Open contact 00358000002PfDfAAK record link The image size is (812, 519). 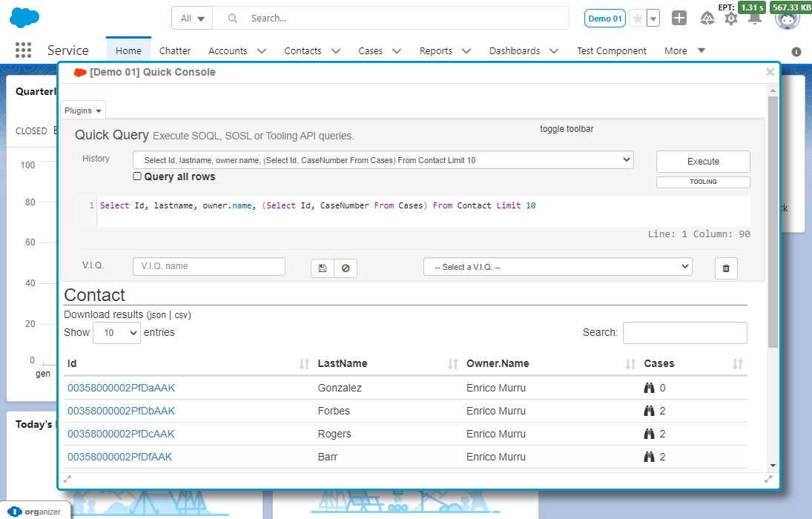[119, 457]
